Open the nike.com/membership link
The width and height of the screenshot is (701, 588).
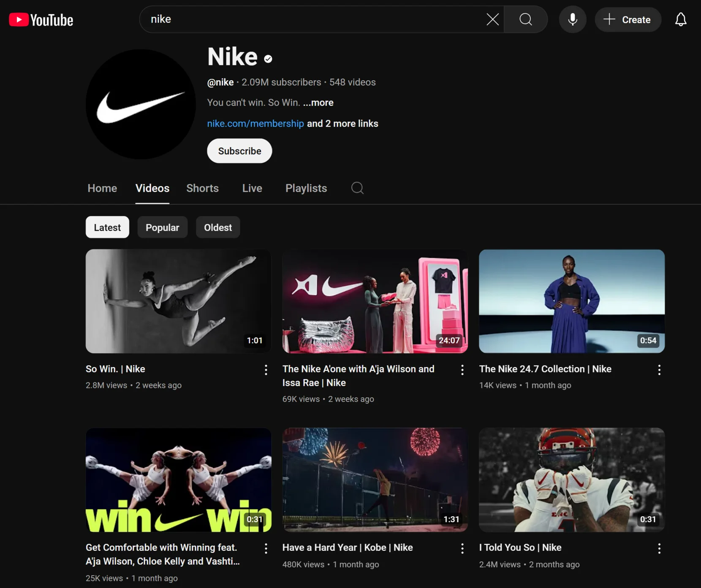pyautogui.click(x=255, y=124)
